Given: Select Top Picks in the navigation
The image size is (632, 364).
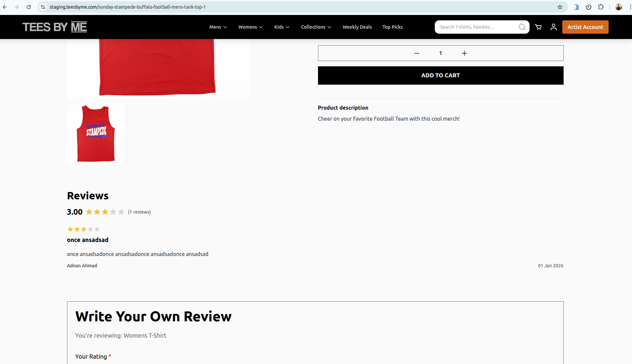Looking at the screenshot, I should tap(392, 27).
